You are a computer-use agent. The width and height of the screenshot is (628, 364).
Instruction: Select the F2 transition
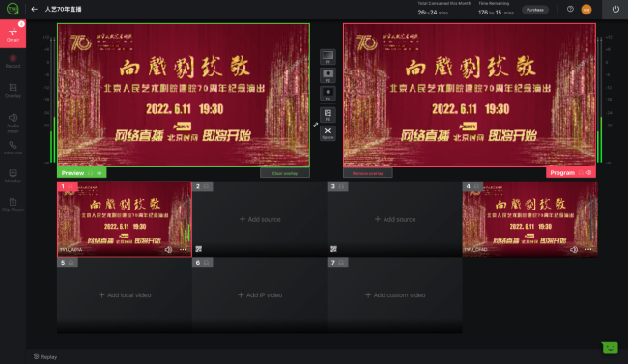328,75
